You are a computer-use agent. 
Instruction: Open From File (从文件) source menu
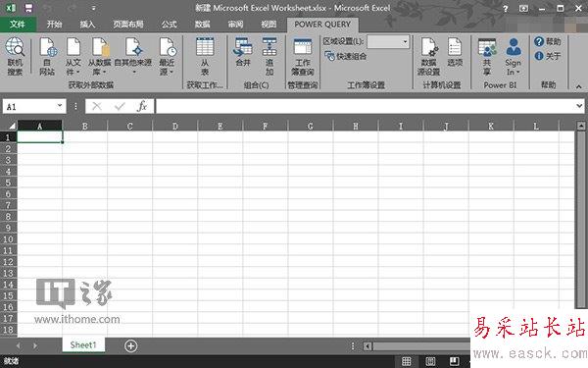[73, 56]
